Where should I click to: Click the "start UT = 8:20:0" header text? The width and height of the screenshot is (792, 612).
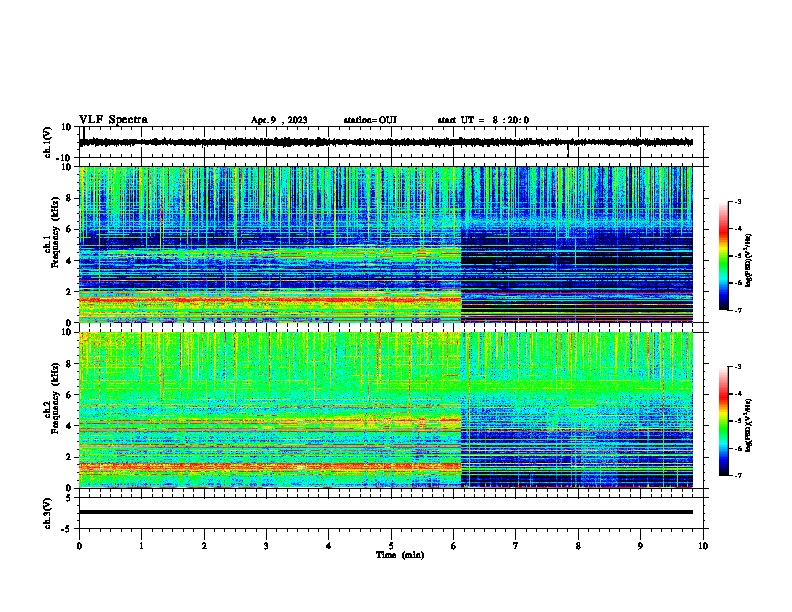click(483, 120)
